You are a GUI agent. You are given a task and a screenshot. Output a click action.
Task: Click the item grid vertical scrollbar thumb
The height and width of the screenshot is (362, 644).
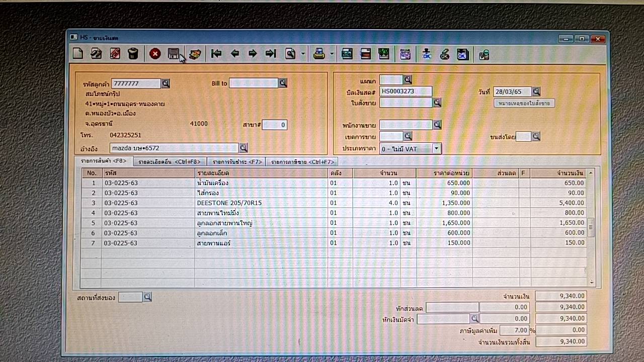(x=591, y=227)
